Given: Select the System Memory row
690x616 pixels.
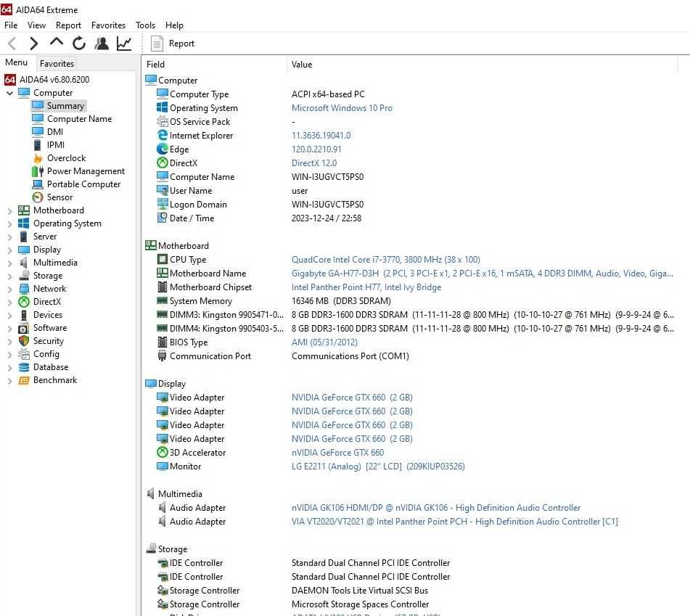Looking at the screenshot, I should (409, 301).
